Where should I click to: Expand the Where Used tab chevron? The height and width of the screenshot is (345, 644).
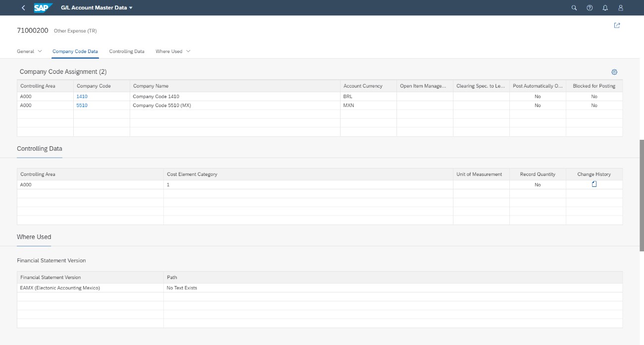[x=188, y=51]
